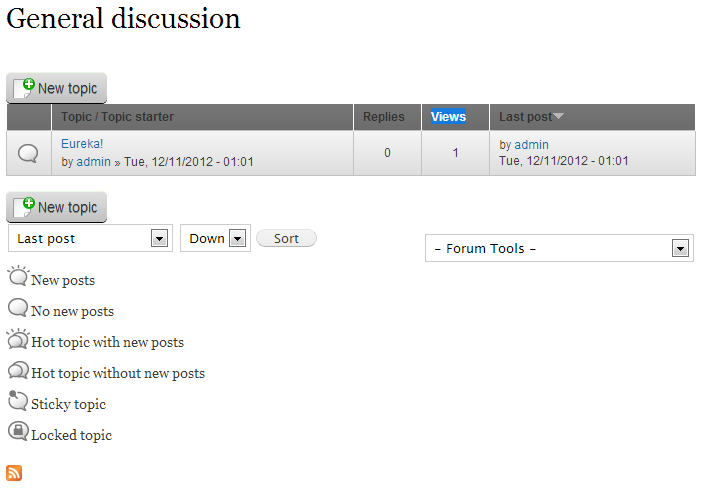Sort table by Replies column header
704x490 pixels.
point(384,117)
